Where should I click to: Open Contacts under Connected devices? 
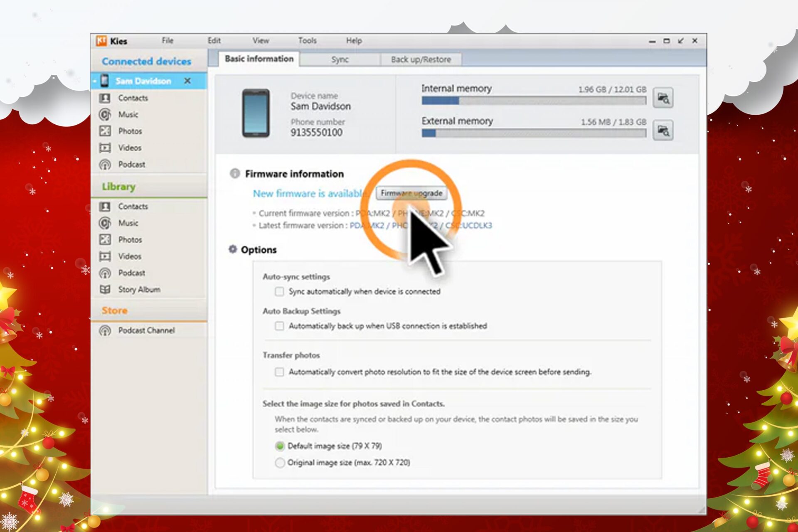click(x=132, y=98)
